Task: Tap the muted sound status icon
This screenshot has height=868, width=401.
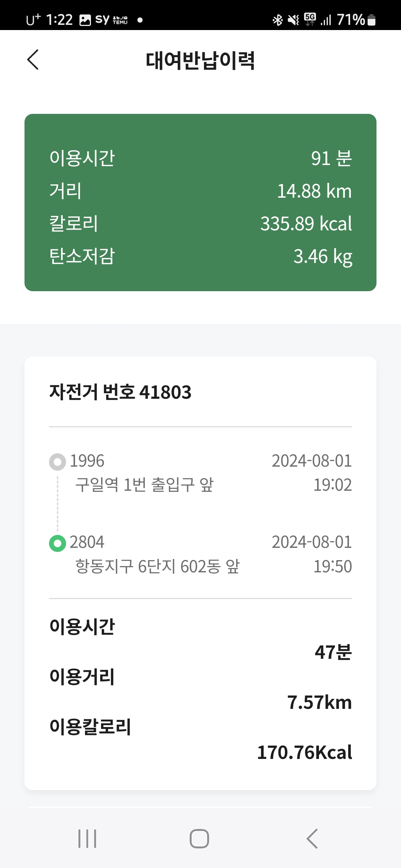Action: [293, 20]
